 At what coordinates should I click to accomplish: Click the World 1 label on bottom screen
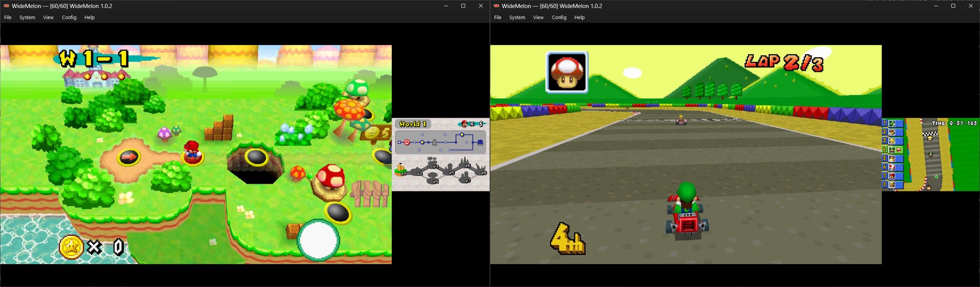pyautogui.click(x=413, y=124)
